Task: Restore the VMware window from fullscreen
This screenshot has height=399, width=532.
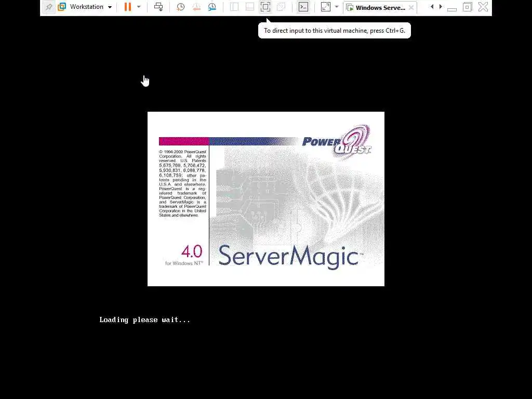Action: (467, 7)
